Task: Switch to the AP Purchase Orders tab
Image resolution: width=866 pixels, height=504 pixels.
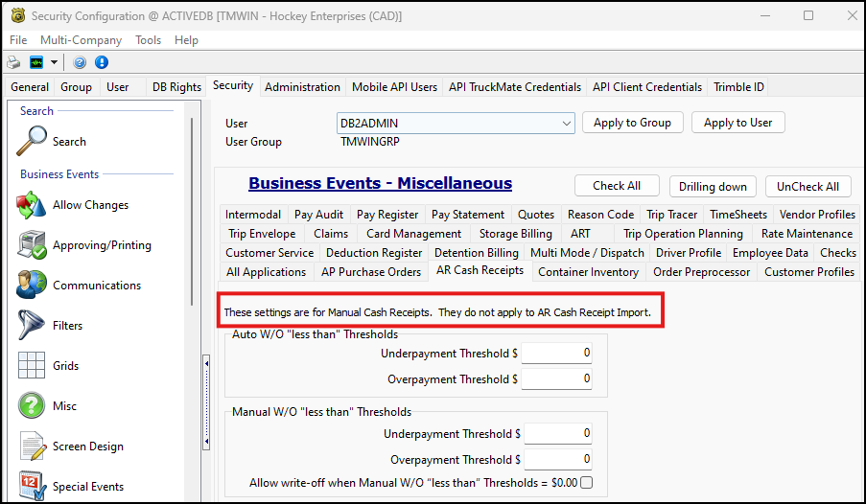Action: pyautogui.click(x=370, y=272)
